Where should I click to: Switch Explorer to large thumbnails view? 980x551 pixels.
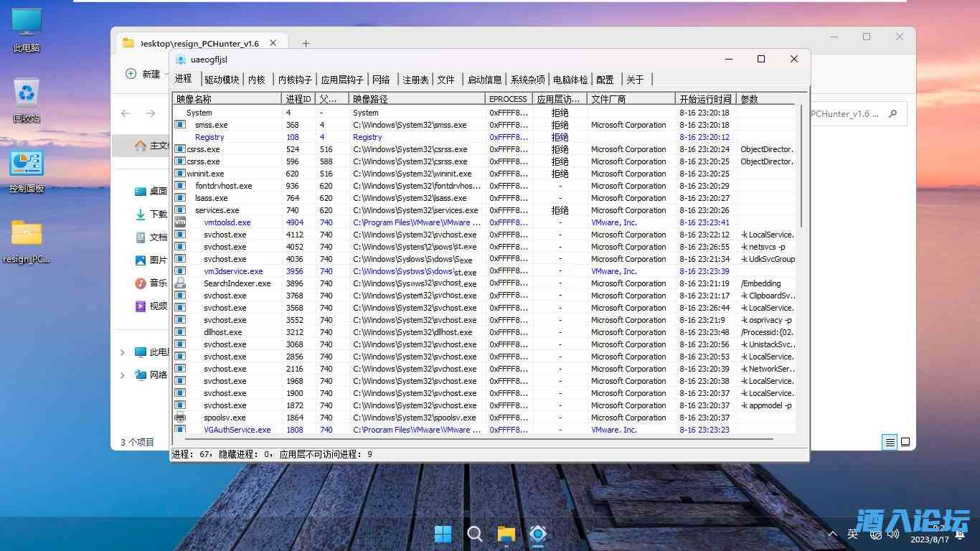905,442
